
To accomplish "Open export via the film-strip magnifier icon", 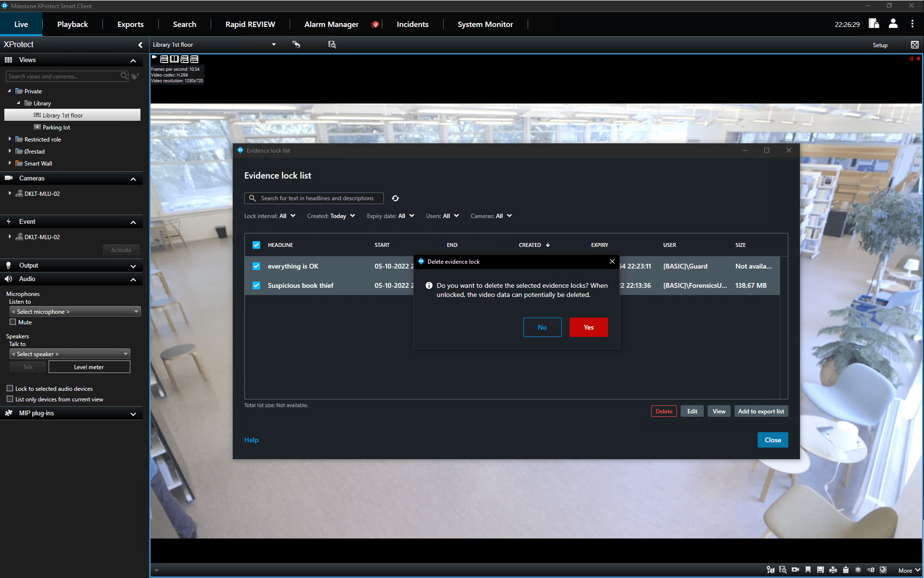I will [783, 570].
